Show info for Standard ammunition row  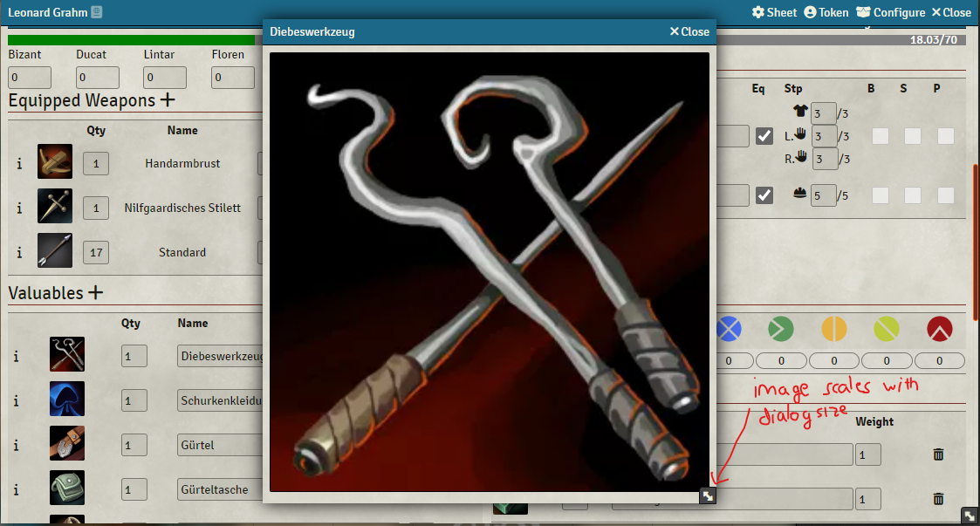[x=19, y=252]
